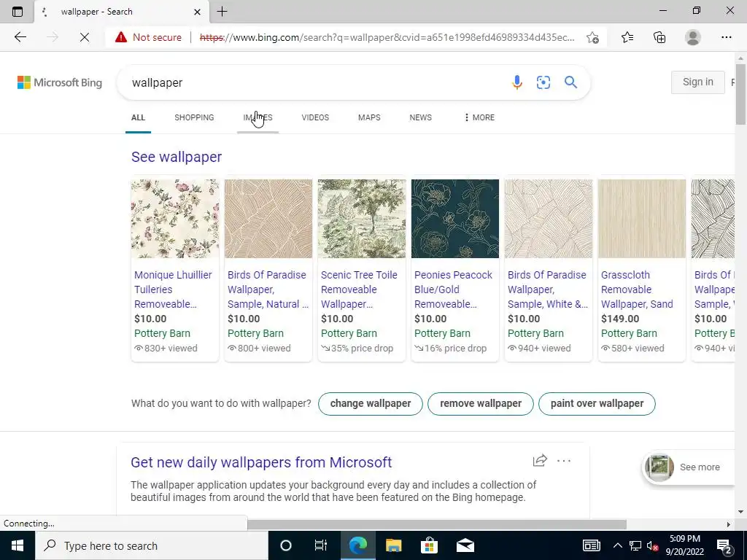Click the See more floating button
The image size is (747, 560).
pyautogui.click(x=689, y=467)
